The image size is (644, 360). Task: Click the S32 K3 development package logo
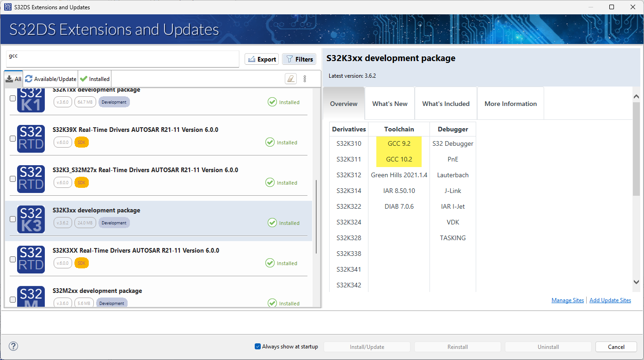(x=31, y=219)
